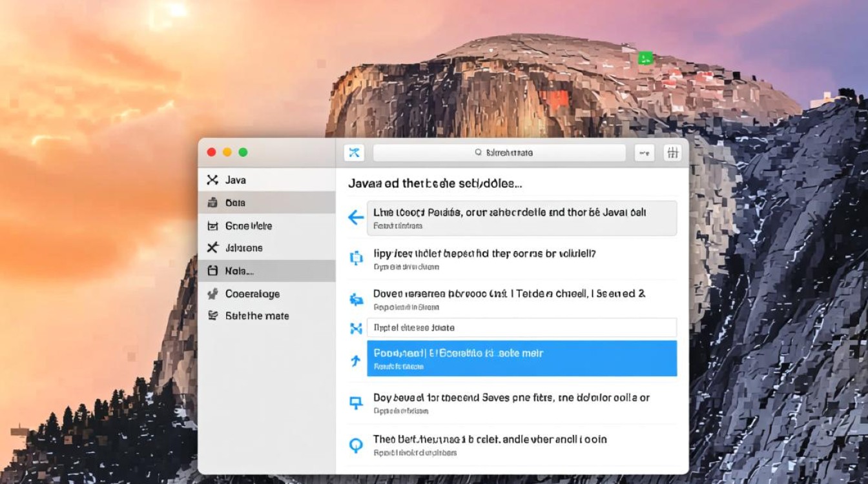Click the blue icon beside "Iipy" row
The height and width of the screenshot is (484, 868).
coord(356,259)
